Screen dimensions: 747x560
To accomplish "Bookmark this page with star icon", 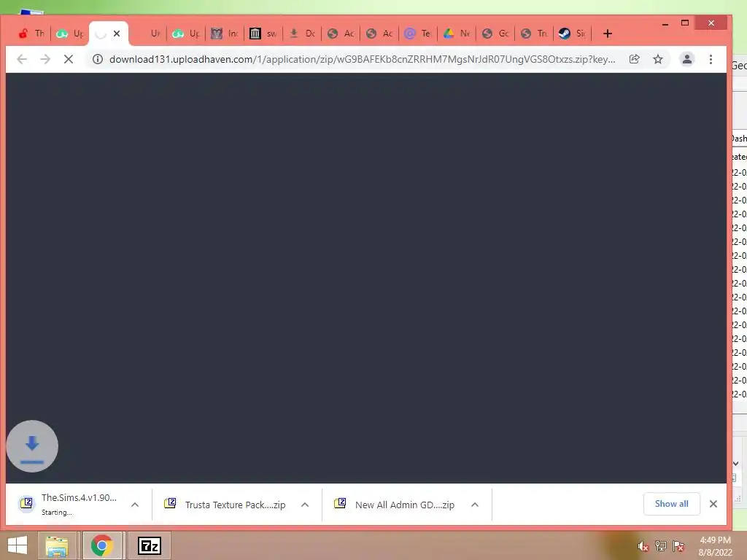I will (658, 59).
